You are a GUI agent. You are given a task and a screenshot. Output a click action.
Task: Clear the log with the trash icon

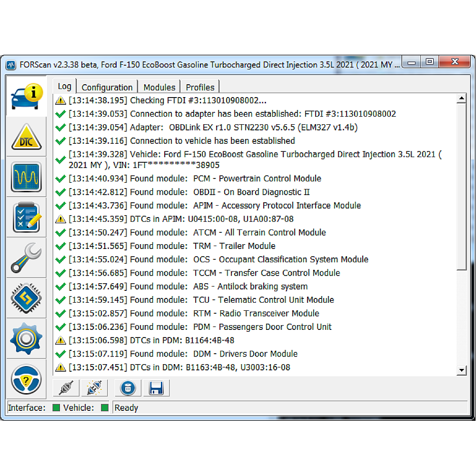[x=128, y=387]
